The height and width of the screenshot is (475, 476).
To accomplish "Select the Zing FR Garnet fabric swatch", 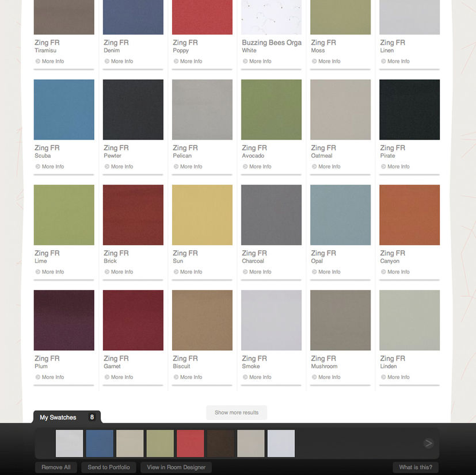I will 133,320.
